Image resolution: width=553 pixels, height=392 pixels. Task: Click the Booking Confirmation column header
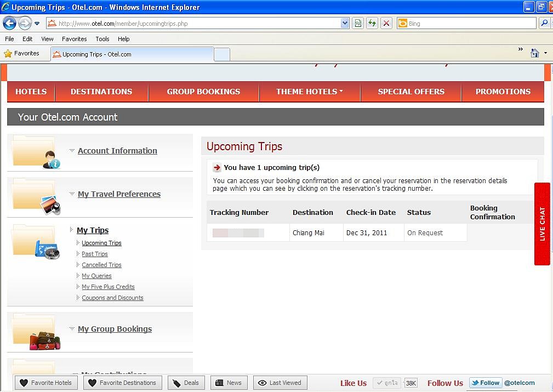(492, 212)
